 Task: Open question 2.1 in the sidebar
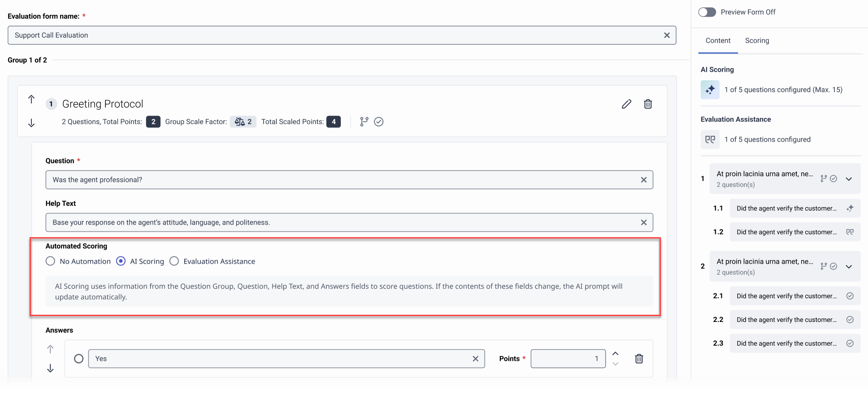(795, 296)
